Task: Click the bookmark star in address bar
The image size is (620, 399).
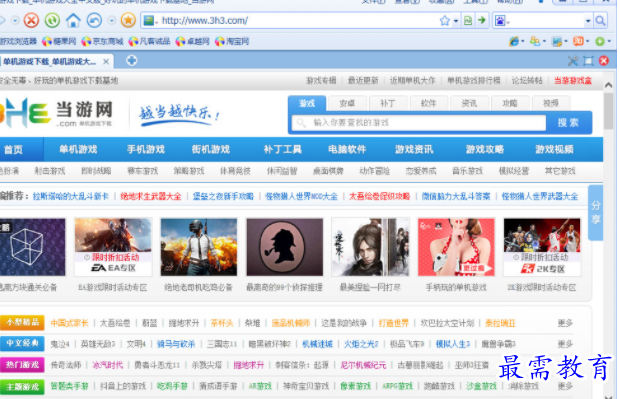Action: pyautogui.click(x=444, y=21)
